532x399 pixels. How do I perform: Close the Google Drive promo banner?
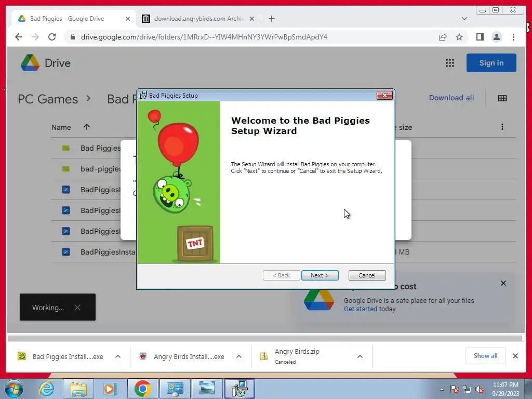[503, 283]
